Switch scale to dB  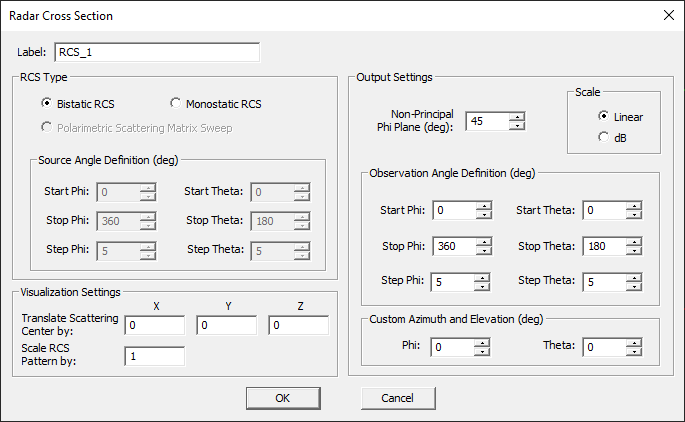click(x=602, y=137)
